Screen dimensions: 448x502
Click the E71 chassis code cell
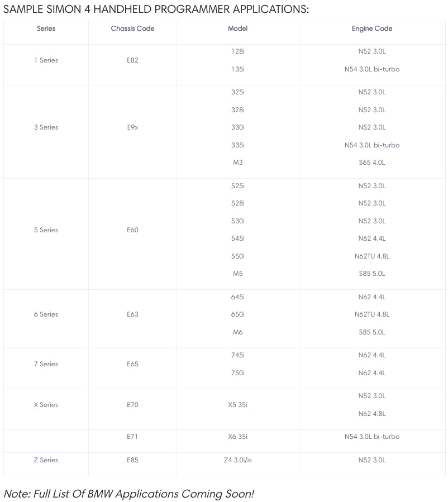pyautogui.click(x=132, y=437)
